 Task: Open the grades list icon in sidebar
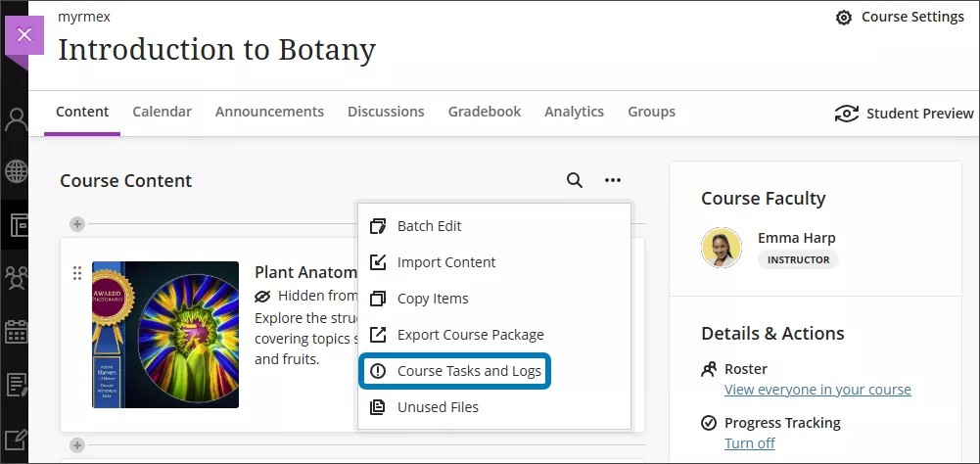pos(17,384)
